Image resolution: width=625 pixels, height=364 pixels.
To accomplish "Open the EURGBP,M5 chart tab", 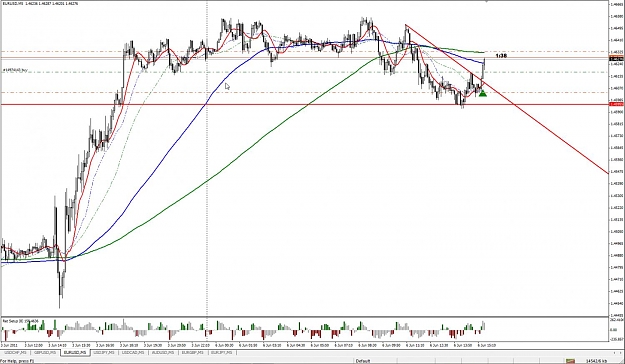I will point(193,353).
